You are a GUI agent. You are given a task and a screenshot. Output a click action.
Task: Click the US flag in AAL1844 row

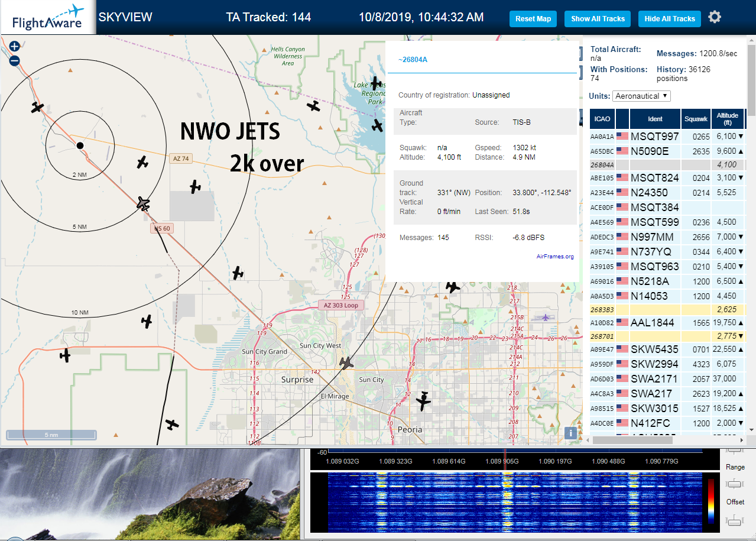pyautogui.click(x=622, y=323)
